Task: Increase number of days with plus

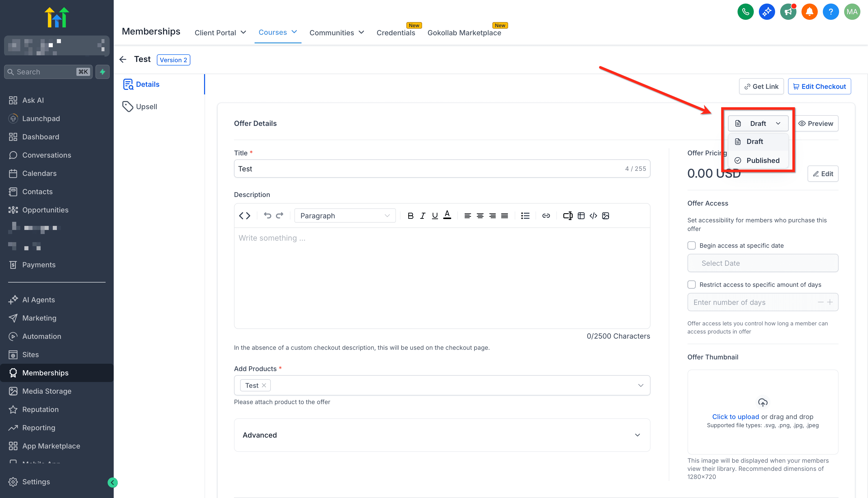Action: pos(830,302)
